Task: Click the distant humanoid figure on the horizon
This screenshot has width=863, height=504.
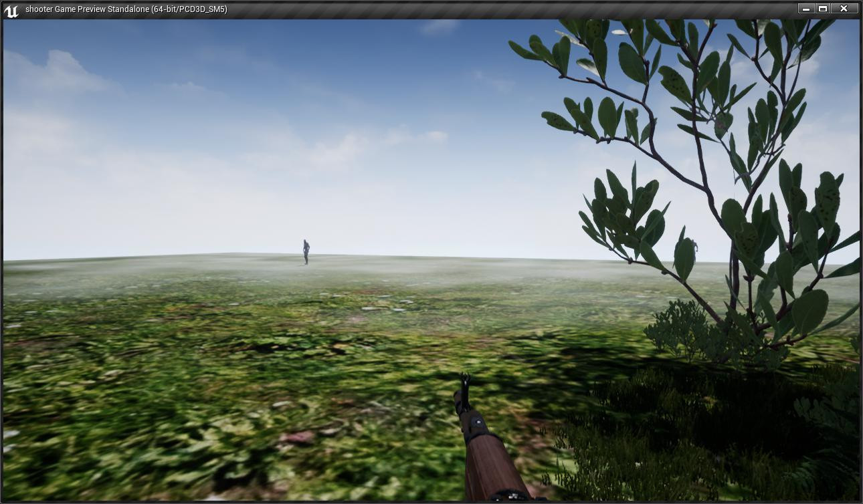Action: 306,252
